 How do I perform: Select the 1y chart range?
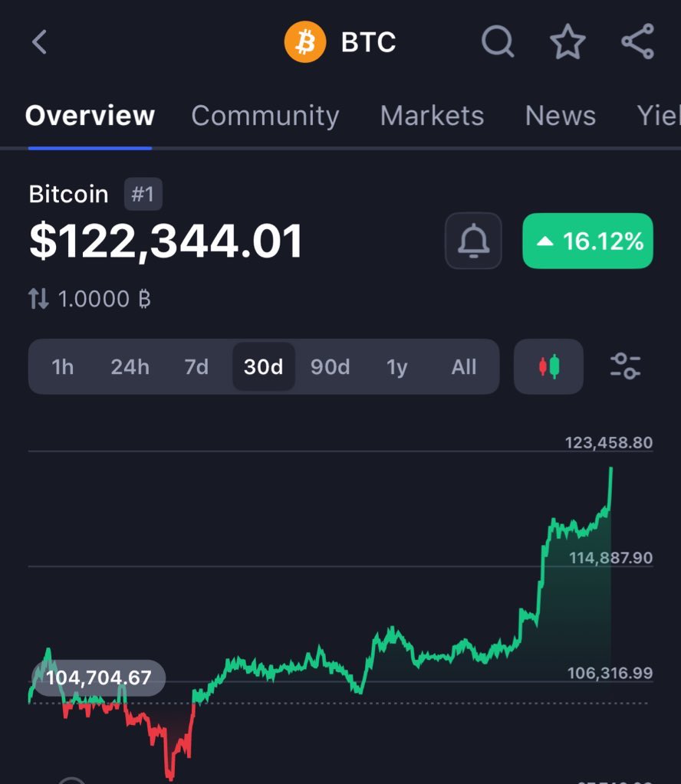[396, 368]
